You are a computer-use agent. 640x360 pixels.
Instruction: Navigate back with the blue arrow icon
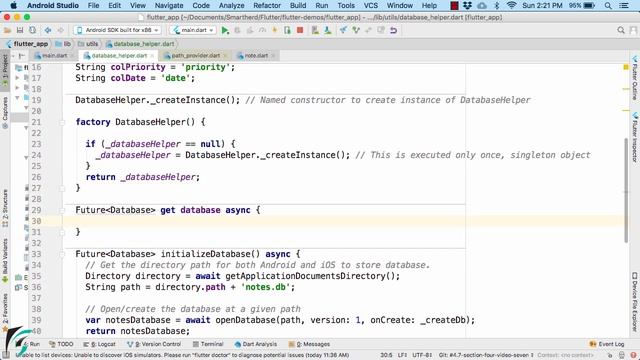click(48, 30)
